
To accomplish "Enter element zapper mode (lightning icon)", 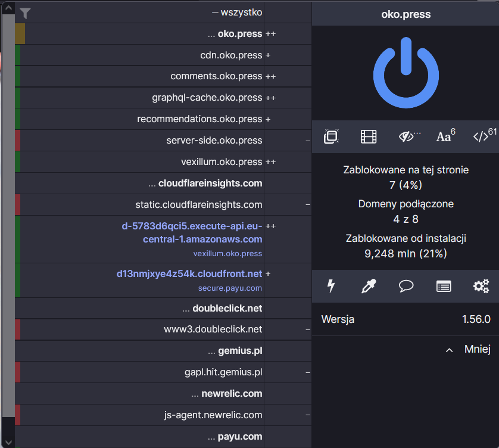I will point(331,286).
